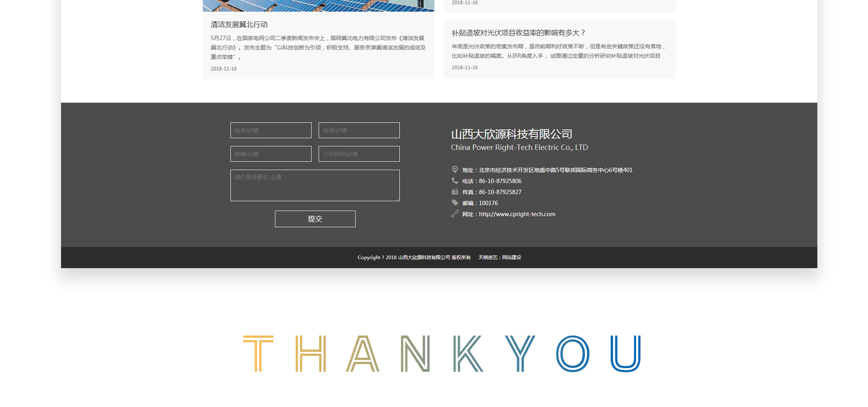Click the 网站建设 link in the footer
The image size is (868, 407).
pyautogui.click(x=511, y=257)
